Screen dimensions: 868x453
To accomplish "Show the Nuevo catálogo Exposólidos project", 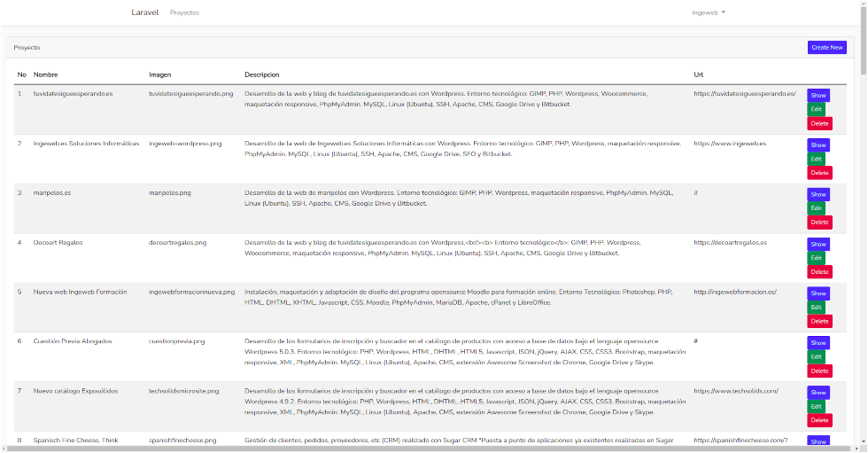I will coord(818,393).
